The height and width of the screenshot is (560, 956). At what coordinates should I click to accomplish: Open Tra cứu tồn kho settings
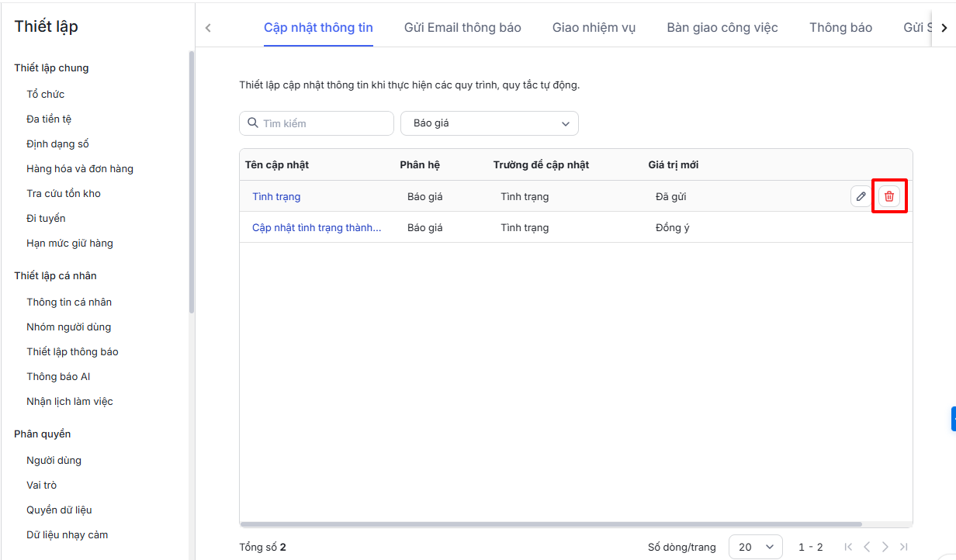coord(64,194)
